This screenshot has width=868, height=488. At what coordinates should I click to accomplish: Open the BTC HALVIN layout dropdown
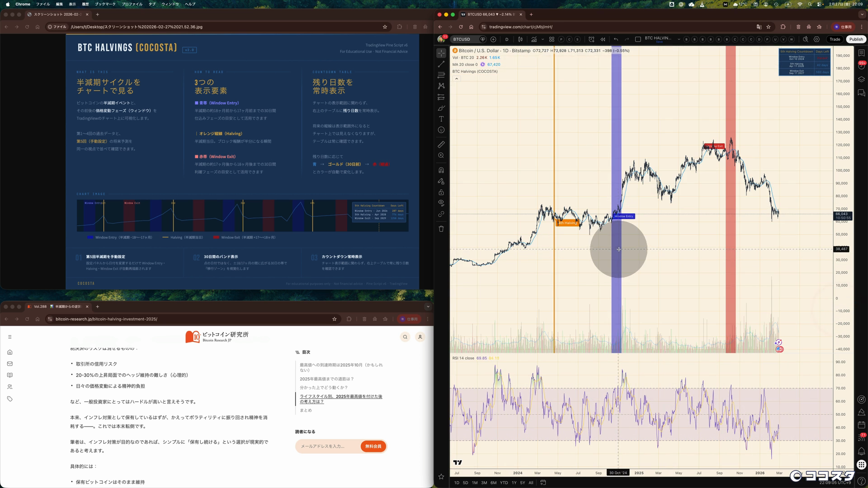(679, 39)
